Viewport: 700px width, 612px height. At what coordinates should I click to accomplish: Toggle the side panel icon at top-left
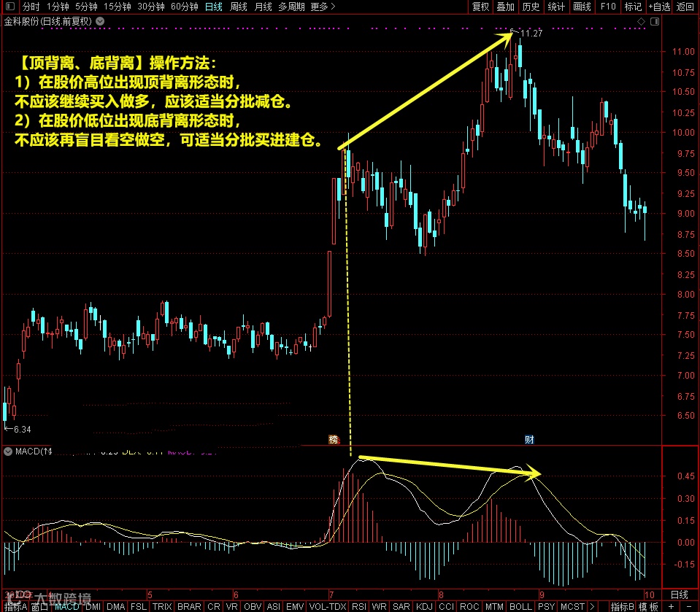pos(9,7)
